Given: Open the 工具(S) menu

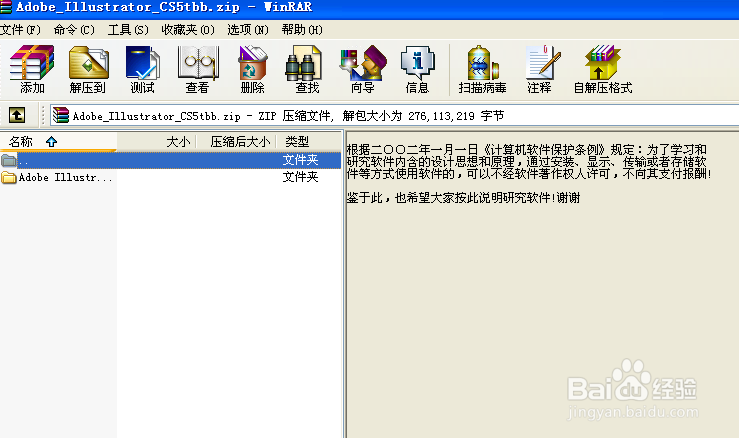Looking at the screenshot, I should pos(128,30).
